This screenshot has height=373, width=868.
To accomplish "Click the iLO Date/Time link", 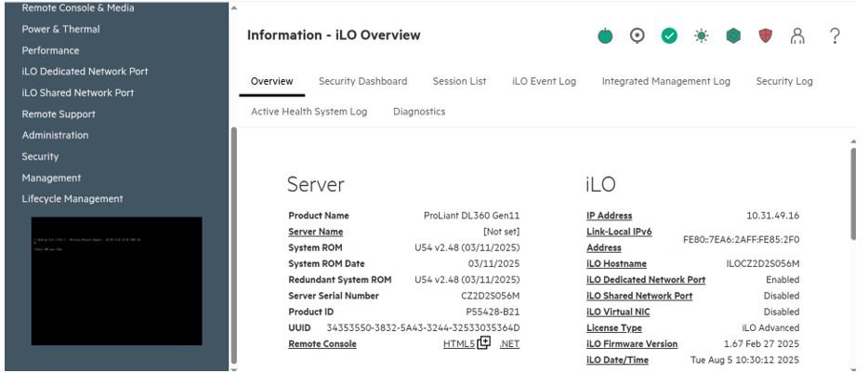I will click(617, 360).
